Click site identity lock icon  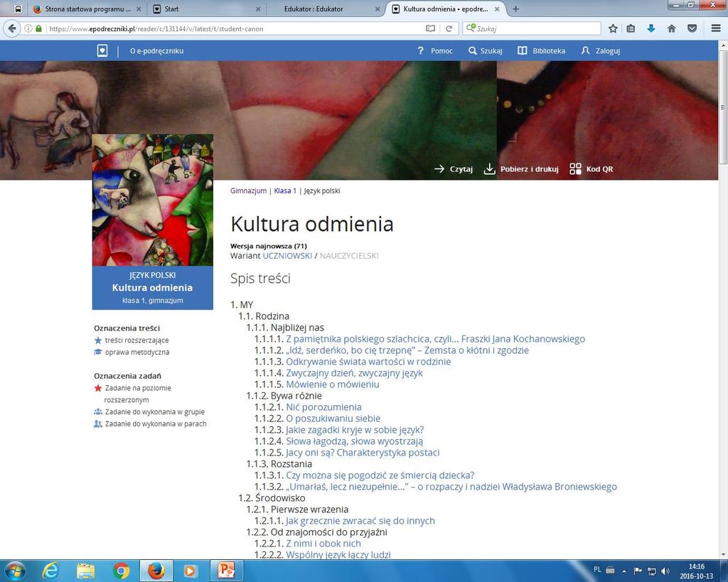[x=38, y=28]
